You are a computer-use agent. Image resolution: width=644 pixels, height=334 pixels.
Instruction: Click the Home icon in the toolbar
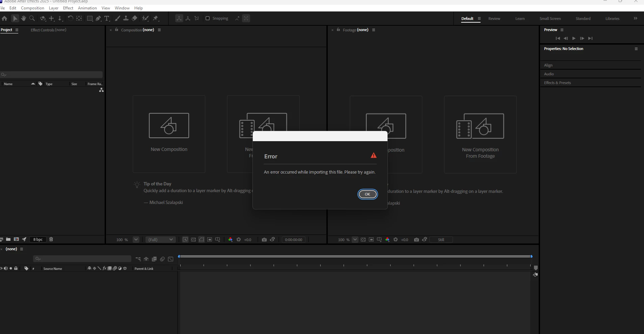click(5, 19)
